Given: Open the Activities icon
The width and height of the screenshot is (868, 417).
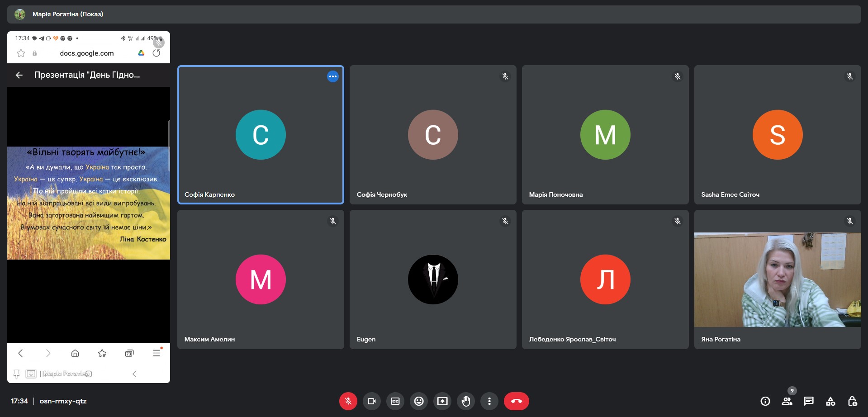Looking at the screenshot, I should [830, 401].
